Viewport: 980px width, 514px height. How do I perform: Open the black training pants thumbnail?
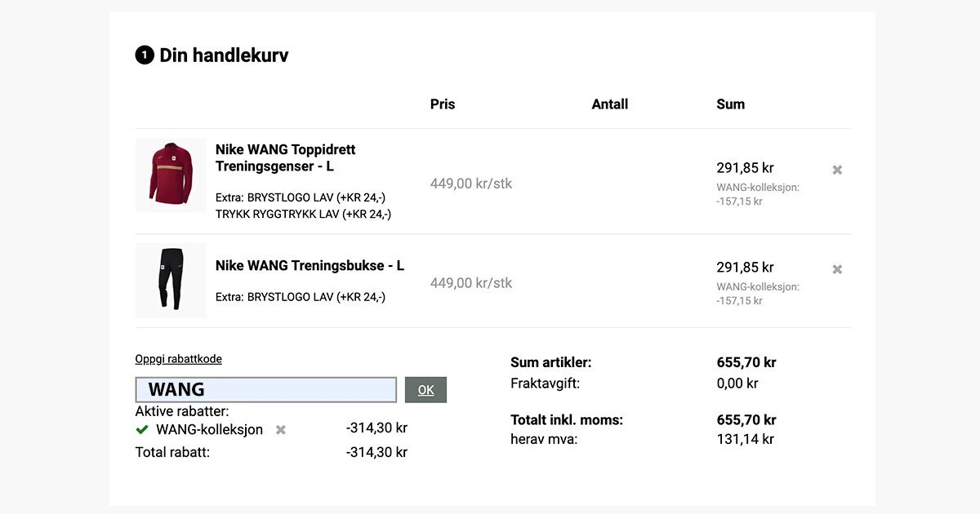coord(171,280)
